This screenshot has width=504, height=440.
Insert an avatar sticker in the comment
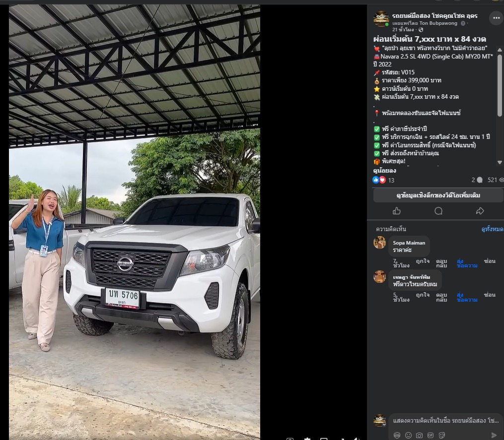397,435
